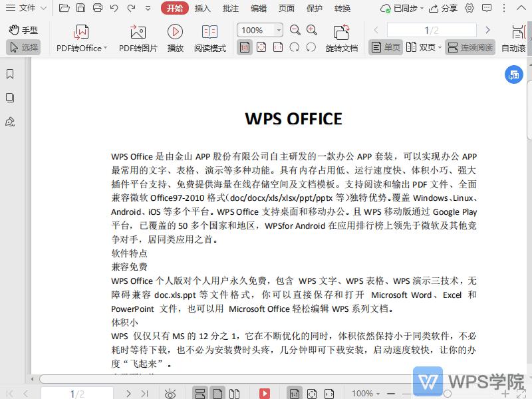The width and height of the screenshot is (532, 399).
Task: Decrease zoom with the status bar minus control
Action: [x=391, y=394]
